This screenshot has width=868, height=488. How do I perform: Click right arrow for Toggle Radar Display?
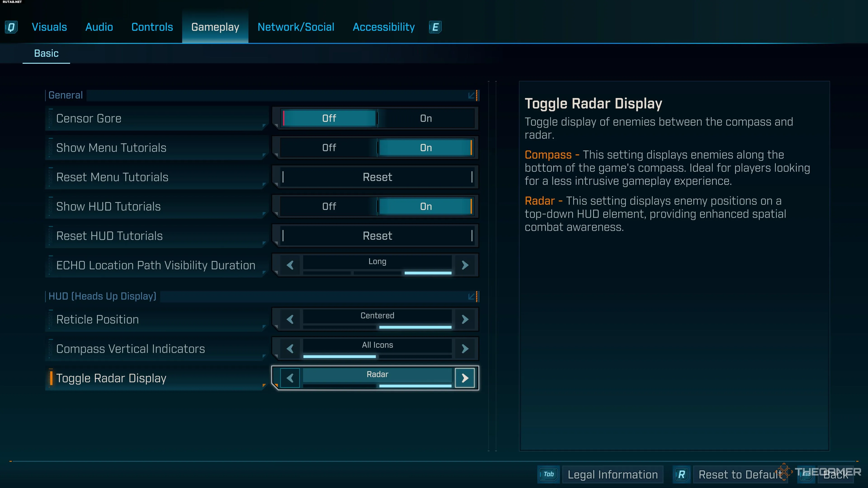pyautogui.click(x=465, y=378)
